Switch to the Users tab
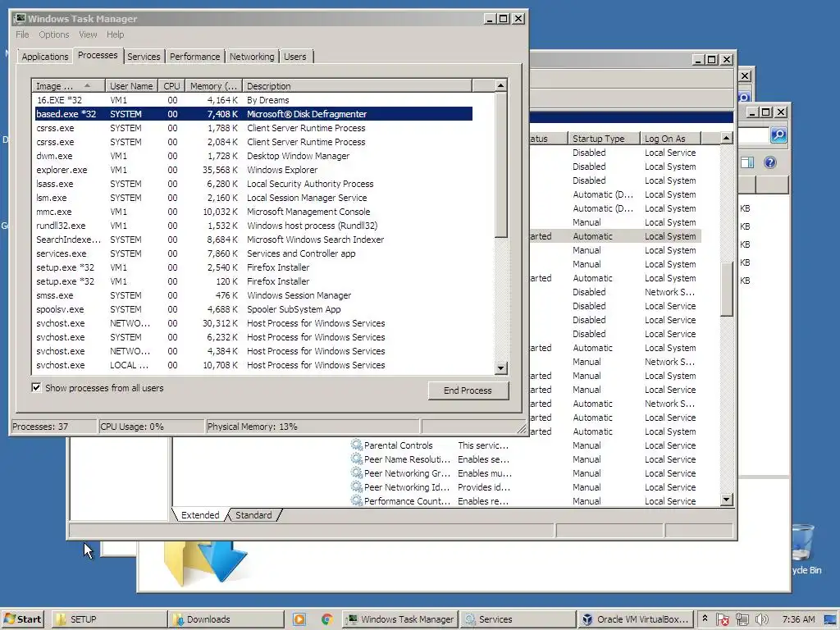840x630 pixels. tap(295, 57)
